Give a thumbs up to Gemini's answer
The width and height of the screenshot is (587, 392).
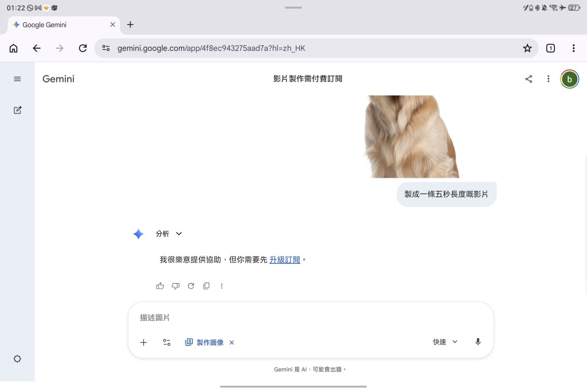[160, 285]
